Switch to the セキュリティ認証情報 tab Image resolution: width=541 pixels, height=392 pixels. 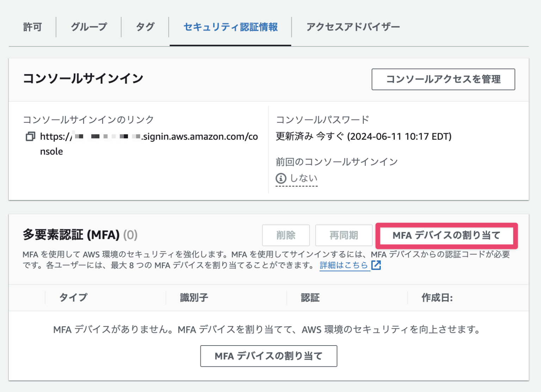(230, 27)
